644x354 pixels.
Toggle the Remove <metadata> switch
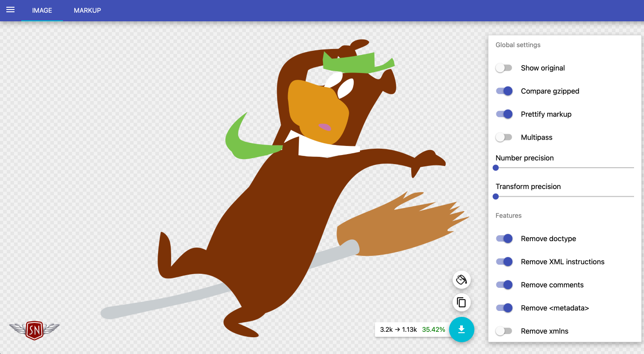(504, 308)
